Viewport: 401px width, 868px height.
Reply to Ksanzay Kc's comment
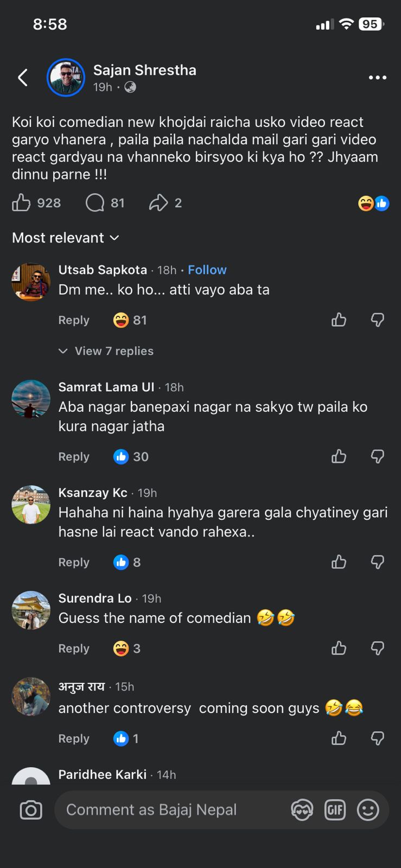tap(74, 562)
